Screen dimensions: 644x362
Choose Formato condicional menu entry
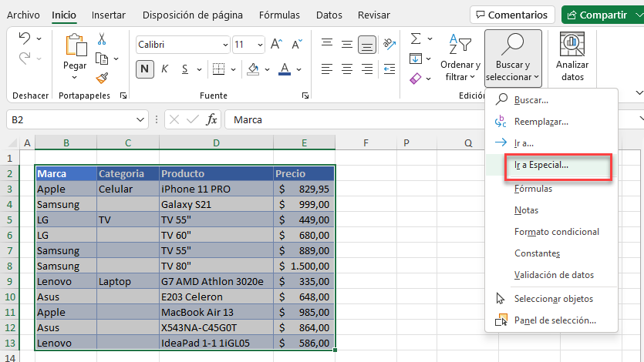click(x=551, y=232)
